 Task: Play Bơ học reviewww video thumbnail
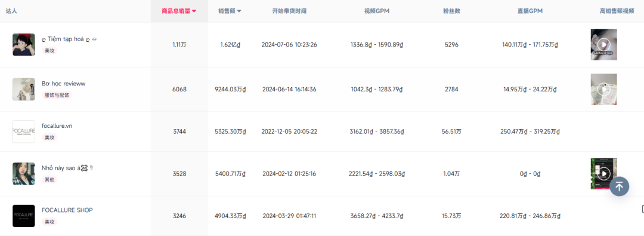(603, 89)
